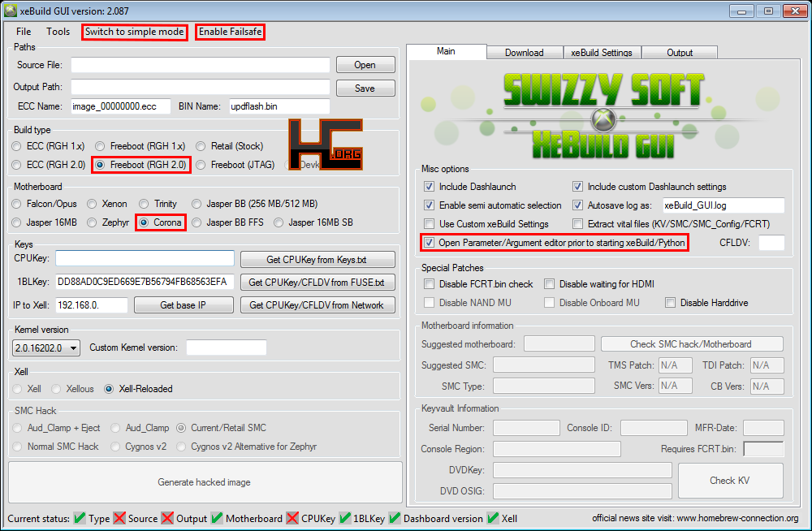Tick Disable FCRT.bin check checkbox
The height and width of the screenshot is (531, 812).
429,284
